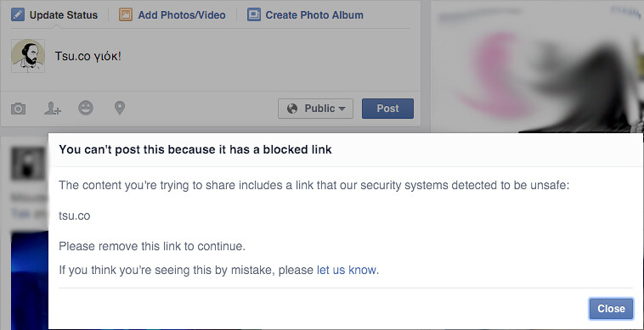The width and height of the screenshot is (644, 330).
Task: Click the pencil icon beside Update Status
Action: point(18,15)
